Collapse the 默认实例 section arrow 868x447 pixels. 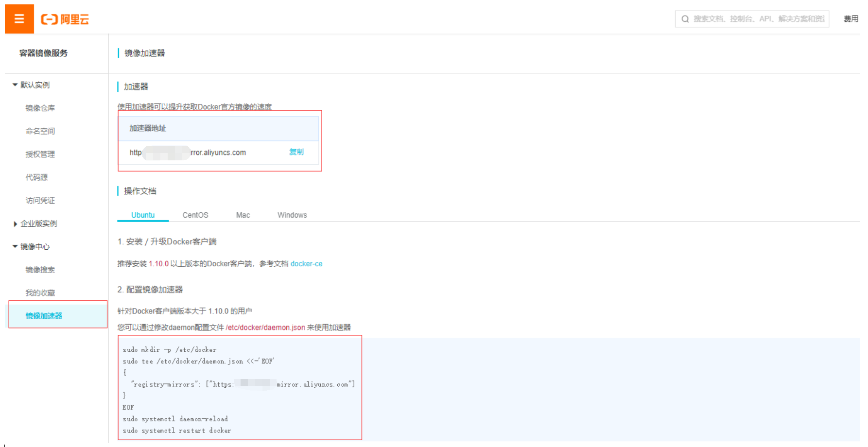click(x=15, y=85)
